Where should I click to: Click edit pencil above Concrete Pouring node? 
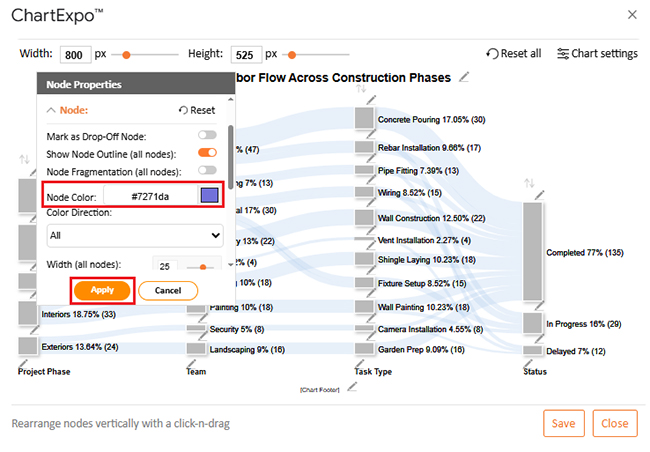(371, 100)
